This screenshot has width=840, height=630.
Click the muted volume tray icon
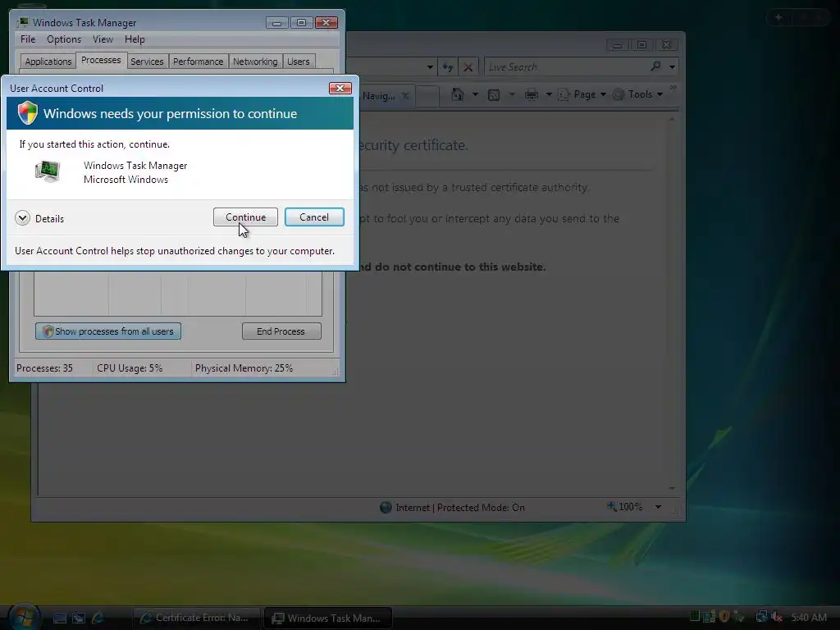coord(776,617)
